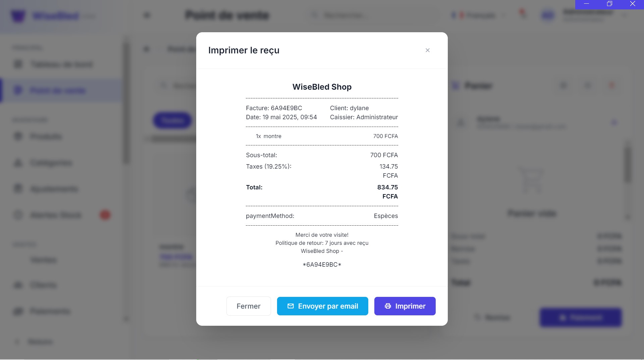644x360 pixels.
Task: Click the notification bell in header
Action: pos(523,15)
